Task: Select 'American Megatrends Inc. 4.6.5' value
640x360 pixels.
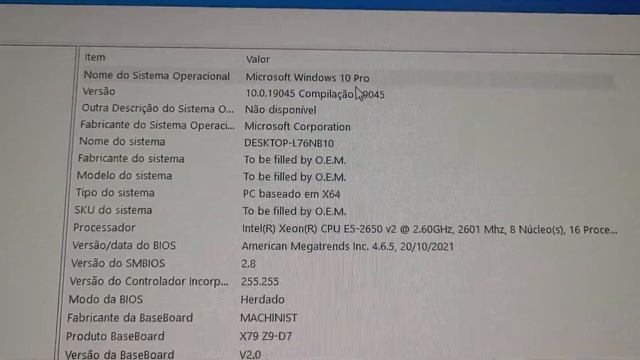Action: (319, 247)
